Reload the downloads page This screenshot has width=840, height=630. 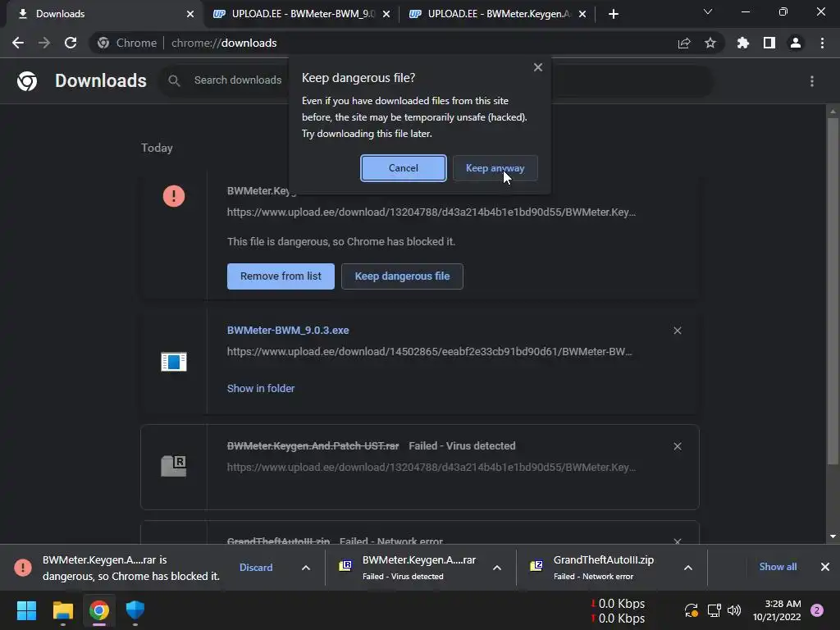(71, 43)
